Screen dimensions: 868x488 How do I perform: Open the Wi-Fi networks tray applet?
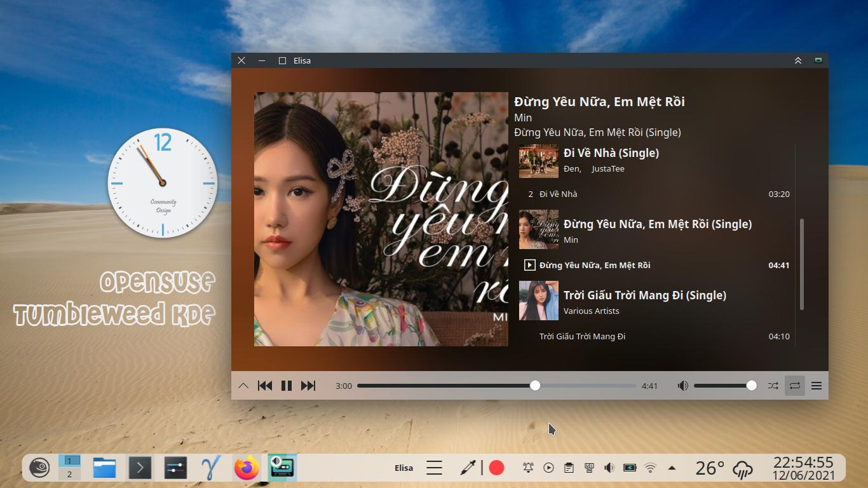coord(650,468)
